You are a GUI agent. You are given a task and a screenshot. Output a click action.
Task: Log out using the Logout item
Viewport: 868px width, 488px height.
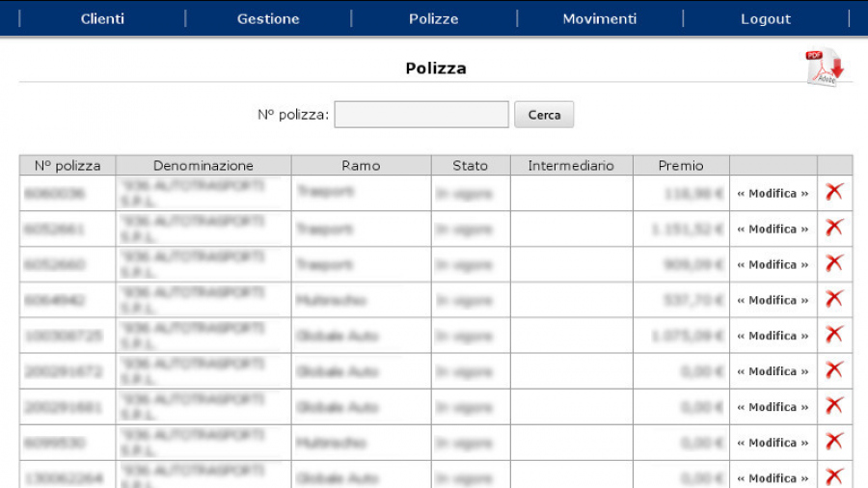pyautogui.click(x=766, y=18)
